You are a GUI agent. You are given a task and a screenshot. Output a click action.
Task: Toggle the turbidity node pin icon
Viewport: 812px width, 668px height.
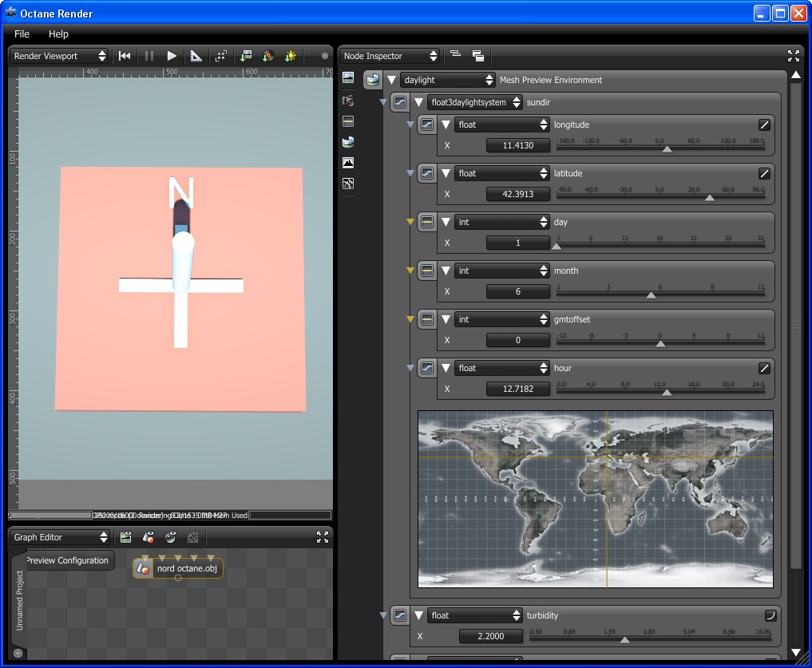pyautogui.click(x=400, y=615)
